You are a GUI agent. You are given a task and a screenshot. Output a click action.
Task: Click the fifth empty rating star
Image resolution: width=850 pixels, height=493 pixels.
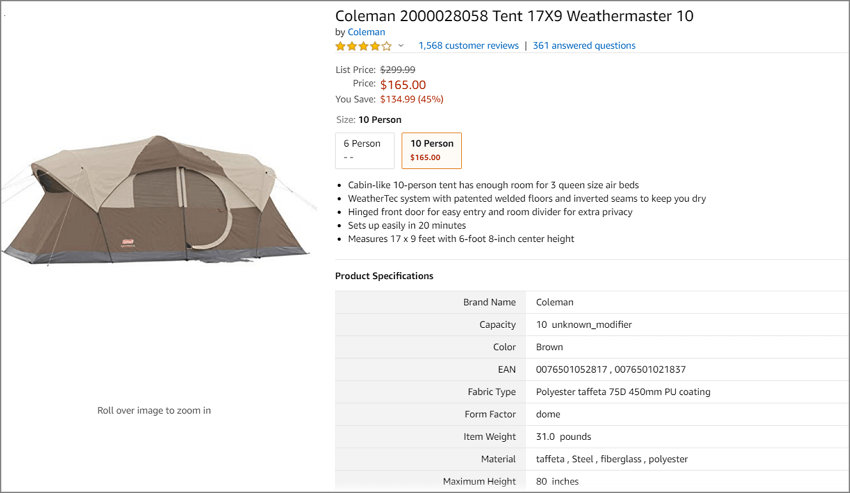click(386, 46)
